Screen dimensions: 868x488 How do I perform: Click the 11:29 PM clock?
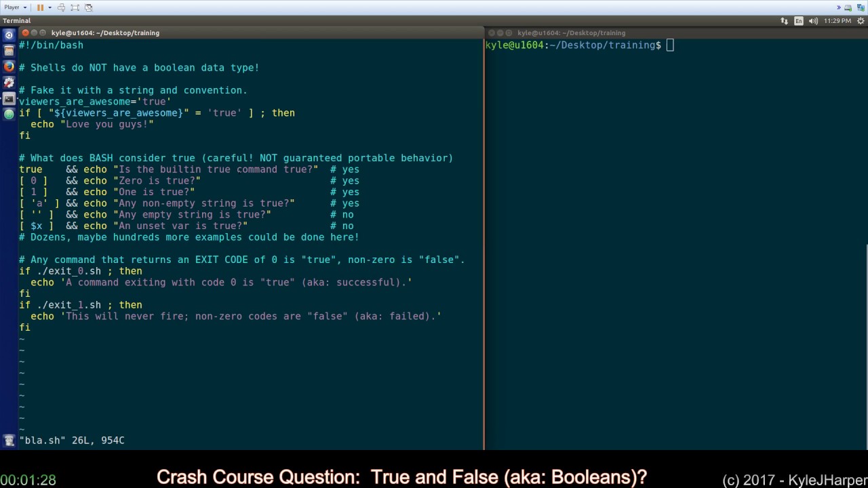click(837, 21)
